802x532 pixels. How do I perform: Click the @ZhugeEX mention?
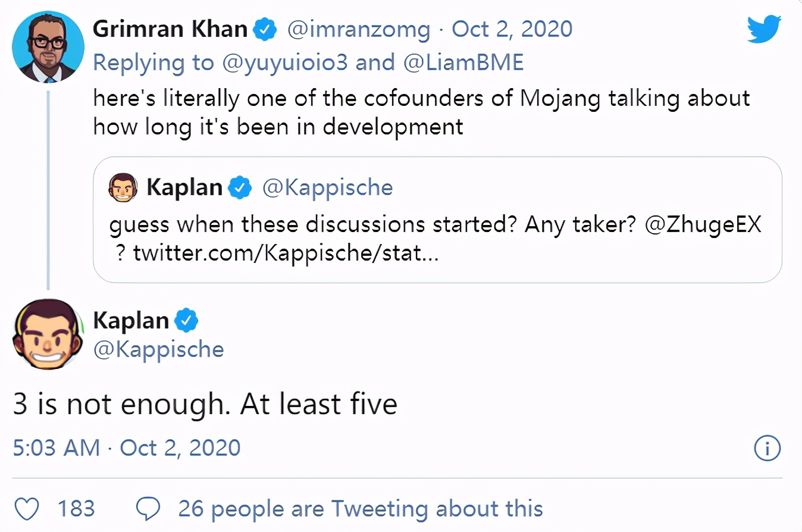tap(703, 225)
